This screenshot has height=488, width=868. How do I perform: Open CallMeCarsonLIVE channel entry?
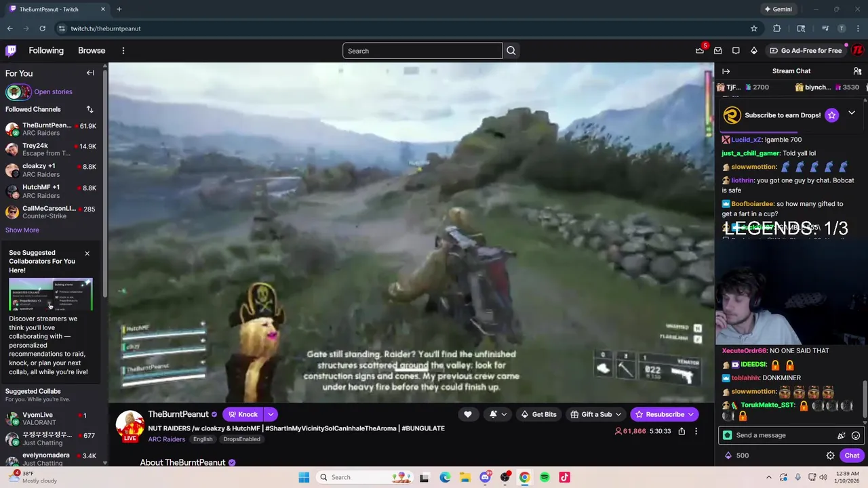click(51, 212)
